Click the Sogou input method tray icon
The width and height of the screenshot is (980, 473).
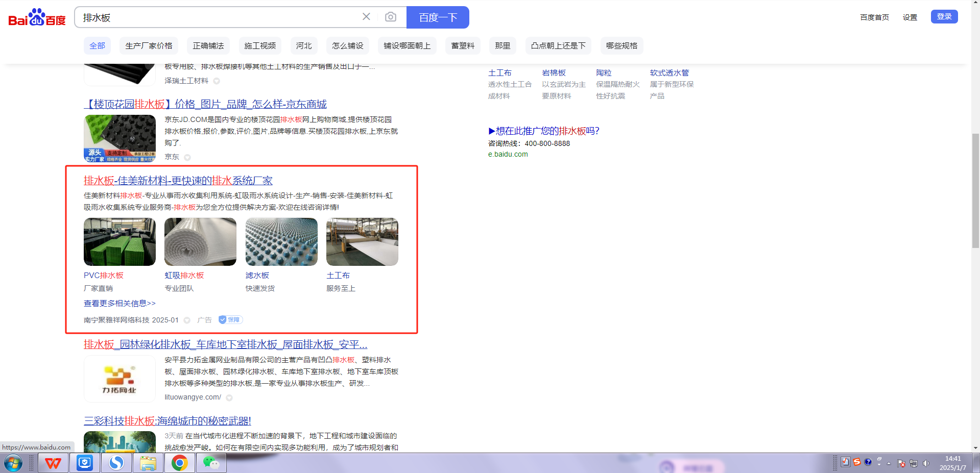click(857, 462)
